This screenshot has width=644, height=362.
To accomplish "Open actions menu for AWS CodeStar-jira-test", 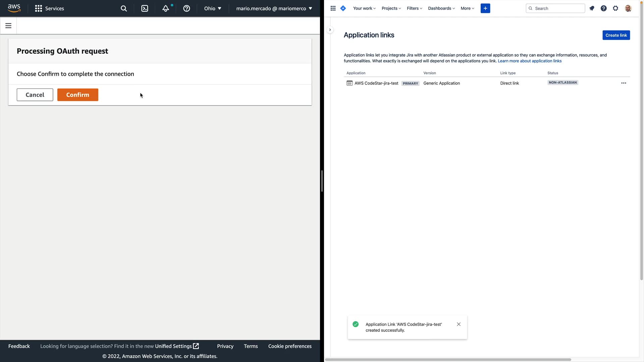I will (624, 83).
